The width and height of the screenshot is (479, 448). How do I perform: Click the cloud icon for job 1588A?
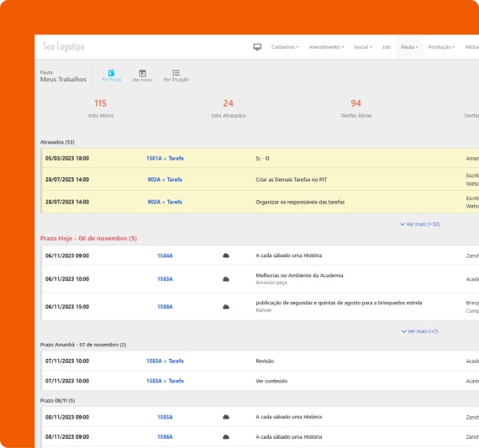(x=226, y=307)
